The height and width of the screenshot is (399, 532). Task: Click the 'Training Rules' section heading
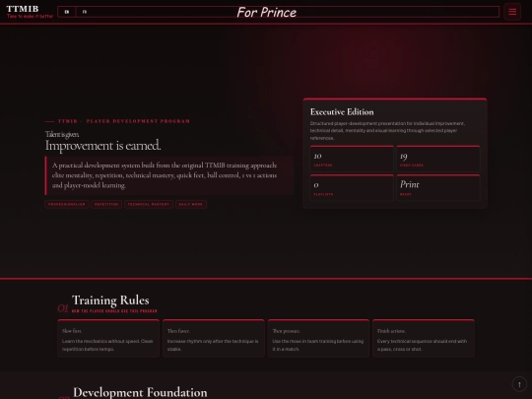point(110,300)
